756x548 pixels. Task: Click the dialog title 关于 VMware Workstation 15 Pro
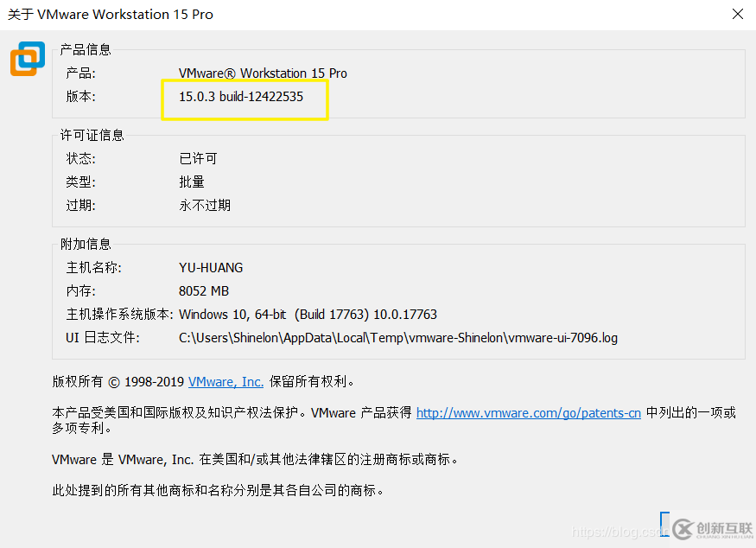(111, 15)
